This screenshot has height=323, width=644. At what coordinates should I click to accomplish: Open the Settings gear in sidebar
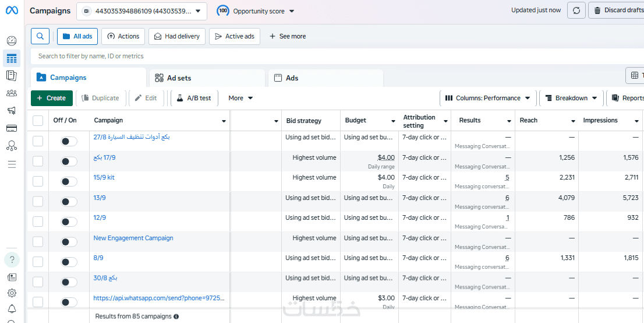[x=12, y=293]
